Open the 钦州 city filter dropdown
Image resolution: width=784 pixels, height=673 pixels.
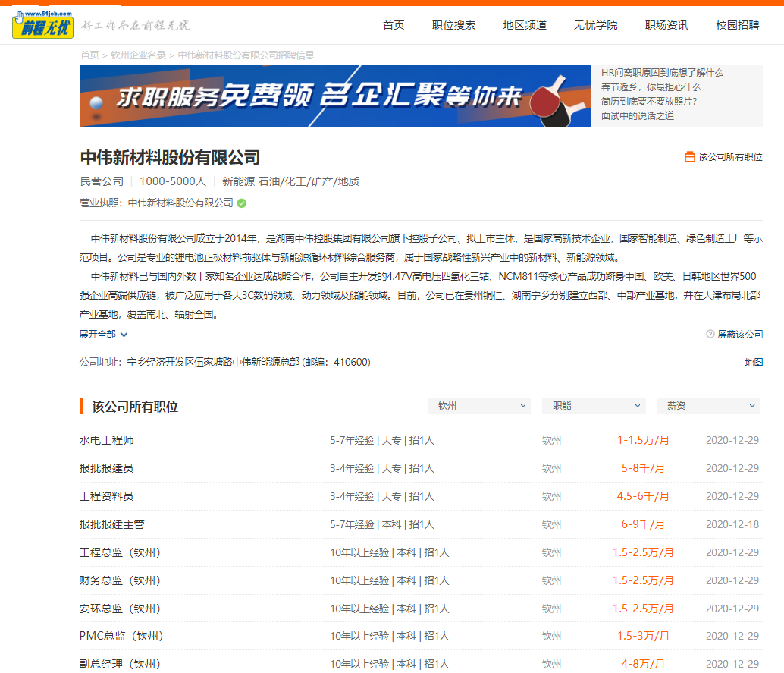[479, 406]
